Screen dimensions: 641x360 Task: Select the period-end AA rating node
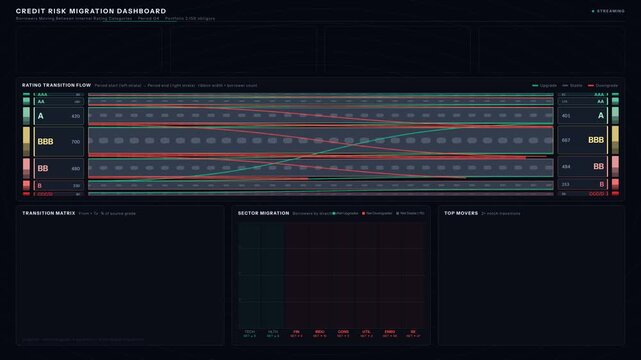pos(583,101)
